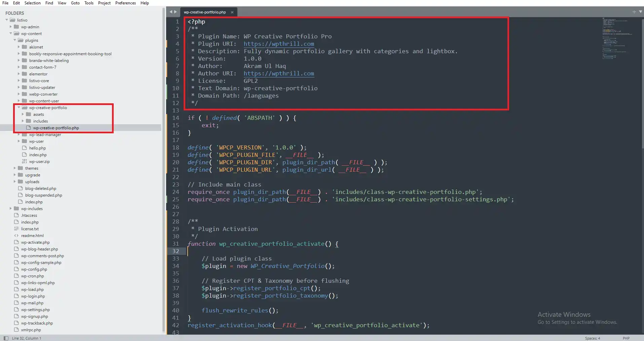The height and width of the screenshot is (341, 644).
Task: Click the back navigation arrow beside the tabs
Action: (x=171, y=12)
